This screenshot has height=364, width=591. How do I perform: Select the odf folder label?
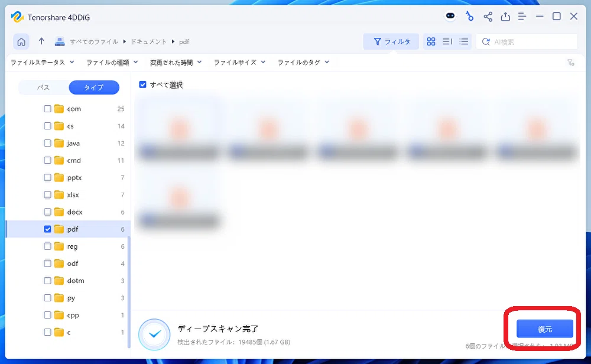73,264
